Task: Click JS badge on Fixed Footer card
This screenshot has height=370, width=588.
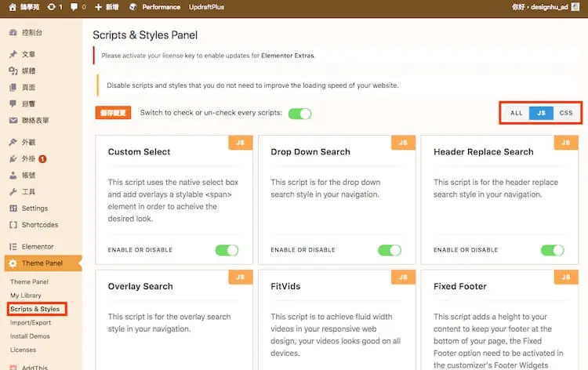Action: 566,277
